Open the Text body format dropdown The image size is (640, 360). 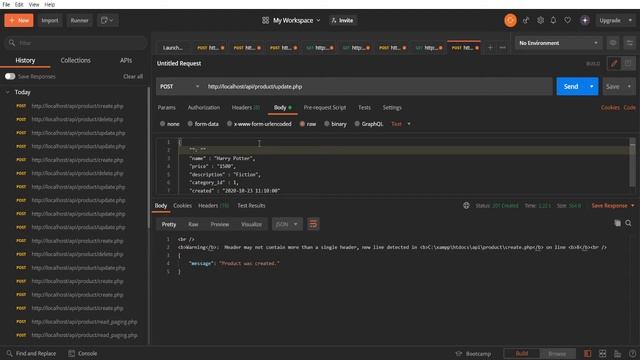[x=401, y=124]
